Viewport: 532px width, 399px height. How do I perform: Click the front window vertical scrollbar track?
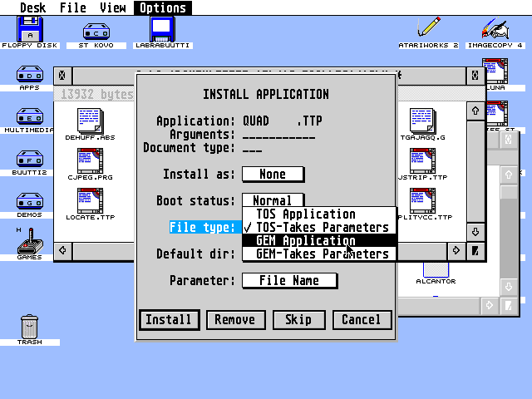click(x=475, y=172)
